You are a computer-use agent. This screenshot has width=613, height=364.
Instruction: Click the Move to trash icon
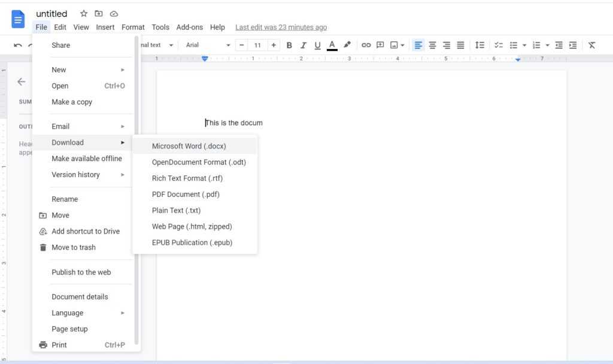[43, 247]
